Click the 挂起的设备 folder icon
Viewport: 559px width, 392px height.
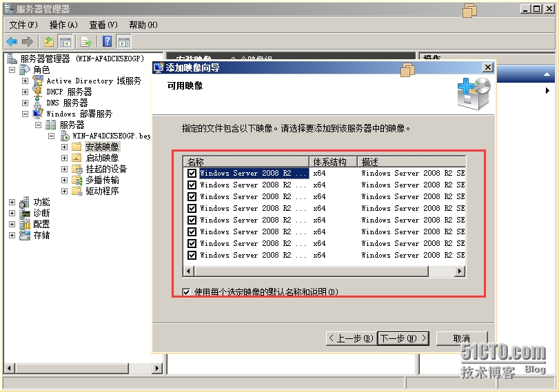click(x=77, y=169)
